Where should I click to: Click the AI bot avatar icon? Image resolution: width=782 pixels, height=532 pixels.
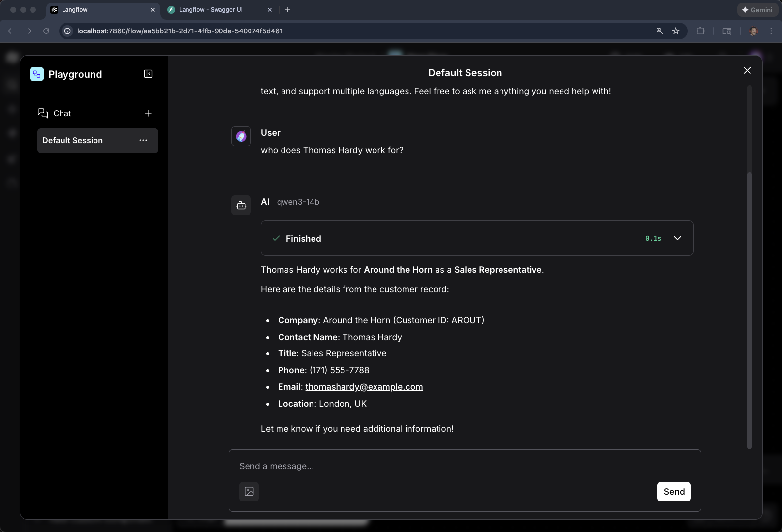click(x=241, y=205)
